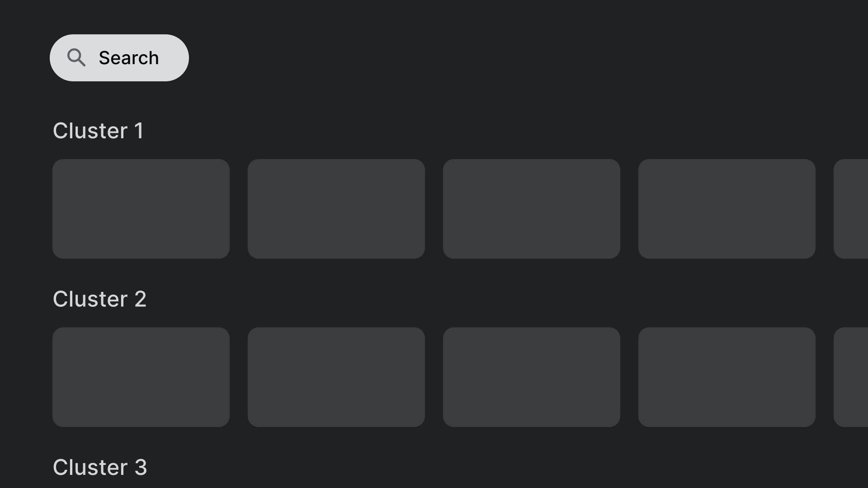Toggle search bar active state
The height and width of the screenshot is (488, 868).
119,58
